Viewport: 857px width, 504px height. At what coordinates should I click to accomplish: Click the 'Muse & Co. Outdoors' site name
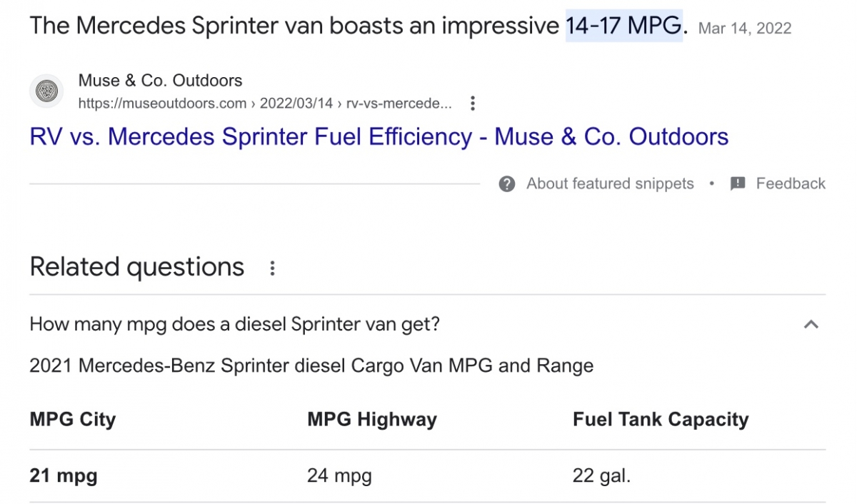160,81
